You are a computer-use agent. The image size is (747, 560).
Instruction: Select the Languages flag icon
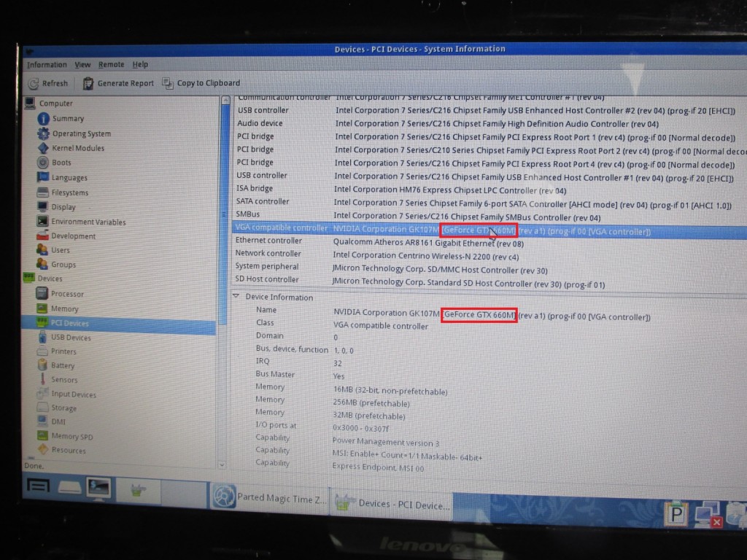(43, 177)
